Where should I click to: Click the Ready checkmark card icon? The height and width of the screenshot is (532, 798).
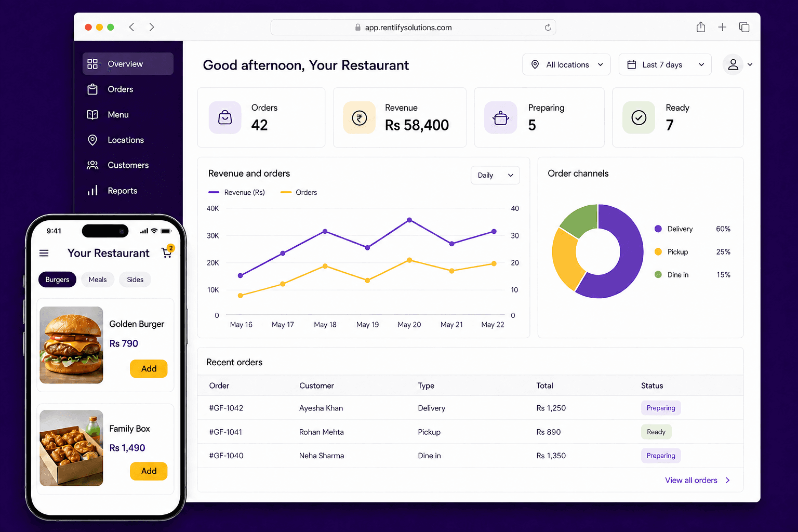(639, 117)
